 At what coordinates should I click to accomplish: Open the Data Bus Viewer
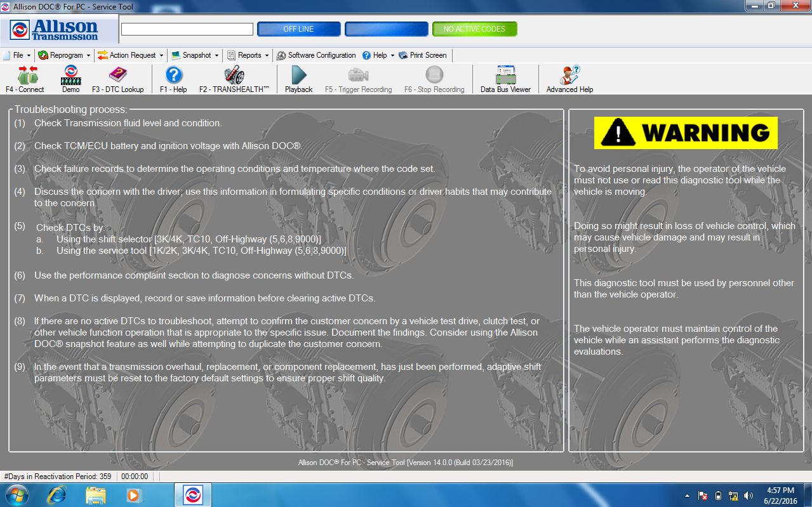click(x=505, y=79)
